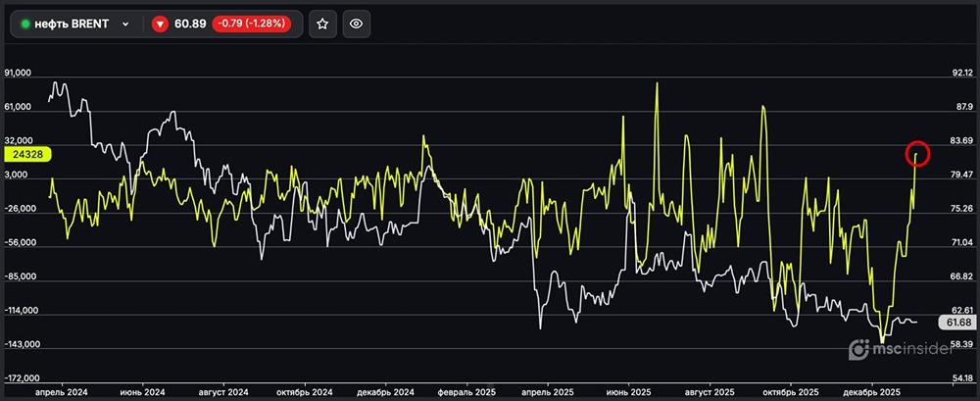The image size is (980, 401).
Task: Open the нефть BRENT instrument selector
Action: (x=74, y=25)
